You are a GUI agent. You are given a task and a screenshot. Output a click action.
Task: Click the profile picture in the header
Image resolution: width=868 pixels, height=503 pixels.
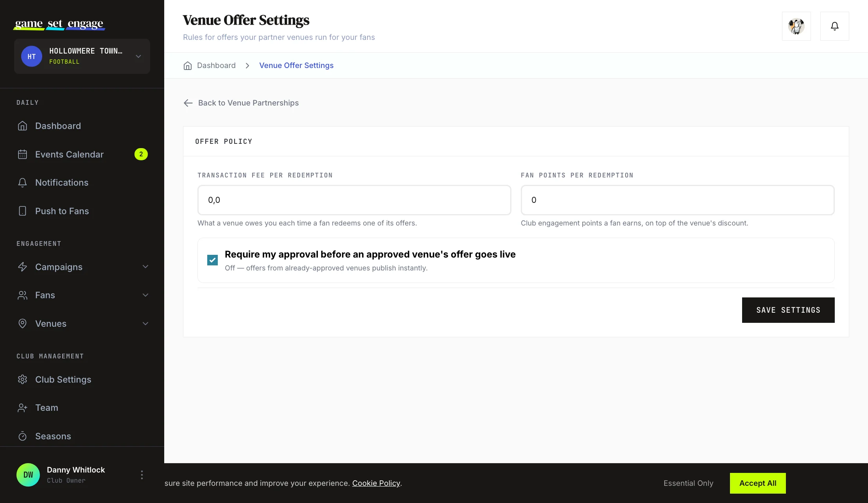[x=796, y=26]
